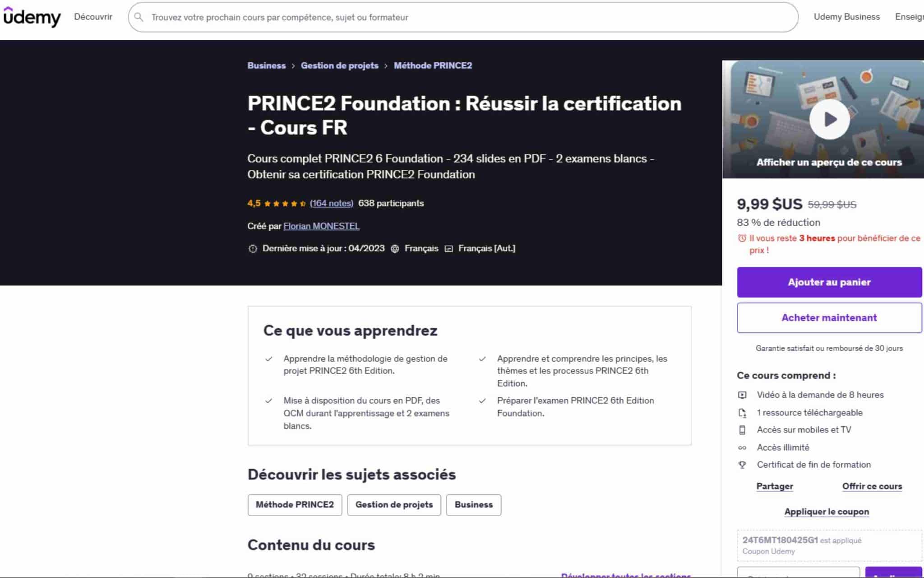Click the infinity unlimited access icon
Image resolution: width=924 pixels, height=578 pixels.
[743, 447]
